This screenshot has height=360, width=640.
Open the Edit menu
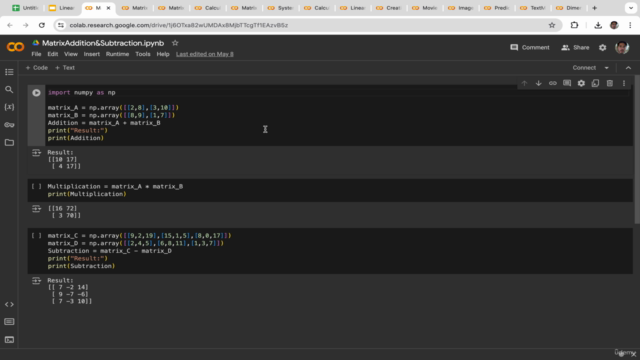(x=53, y=54)
